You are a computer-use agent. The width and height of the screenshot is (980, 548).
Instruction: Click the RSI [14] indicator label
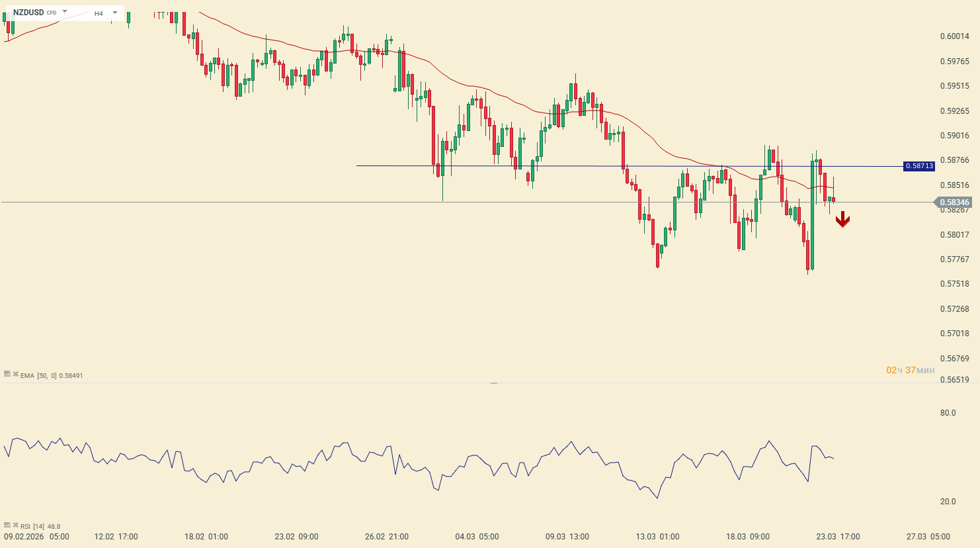(32, 526)
